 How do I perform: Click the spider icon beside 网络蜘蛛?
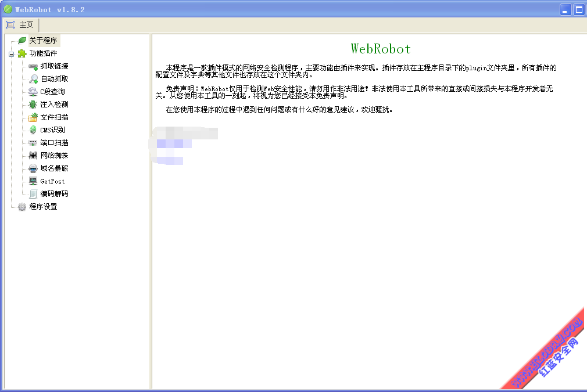[x=33, y=155]
